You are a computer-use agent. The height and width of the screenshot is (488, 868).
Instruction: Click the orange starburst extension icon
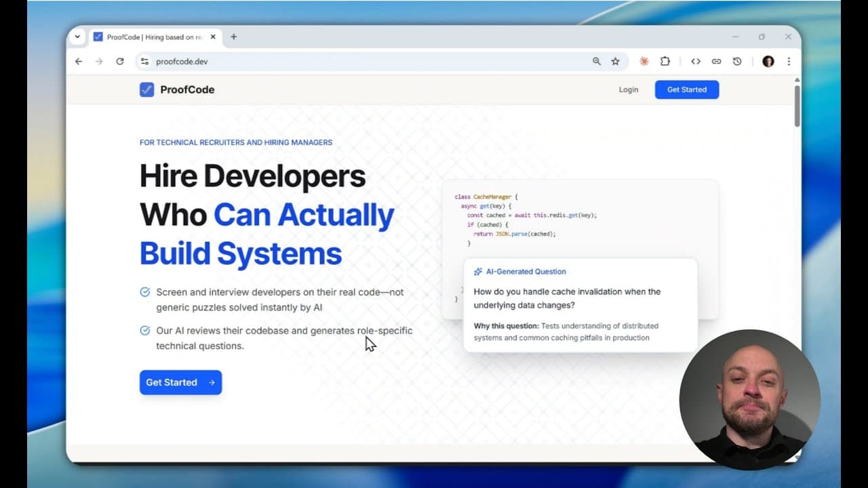pos(643,61)
